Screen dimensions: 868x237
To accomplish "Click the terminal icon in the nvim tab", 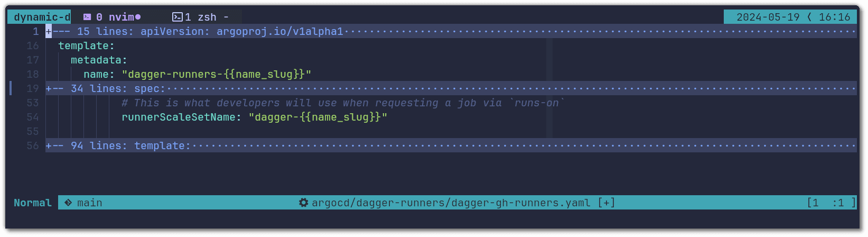I will [87, 17].
